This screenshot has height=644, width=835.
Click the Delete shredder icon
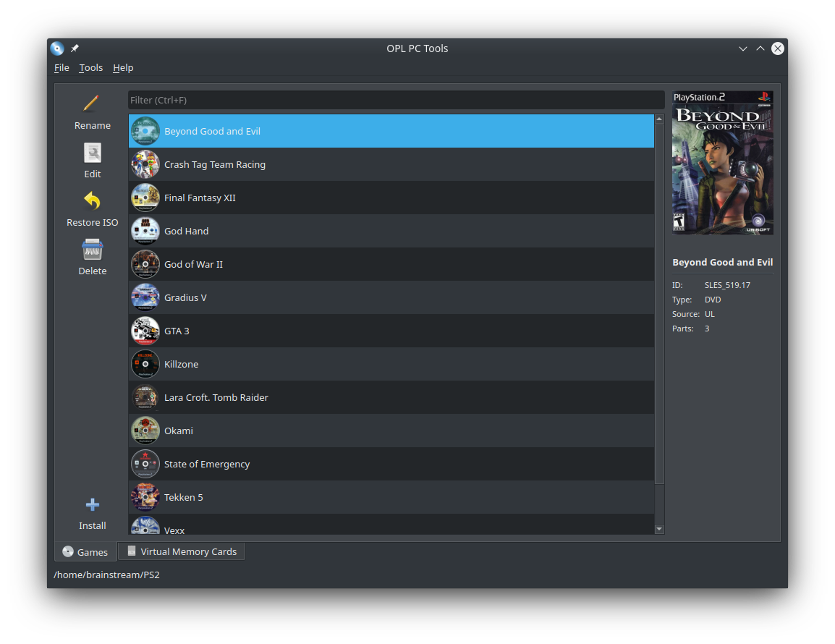point(92,250)
